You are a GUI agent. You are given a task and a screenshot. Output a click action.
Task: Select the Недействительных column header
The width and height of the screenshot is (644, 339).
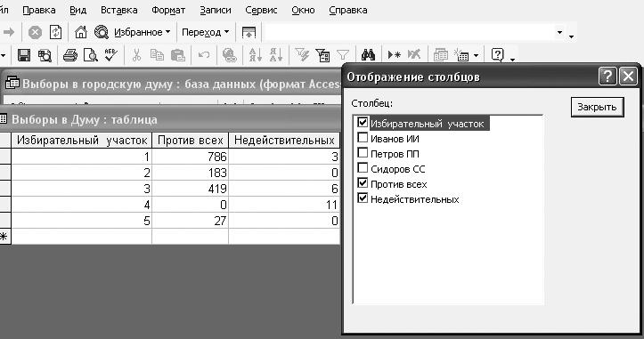click(x=284, y=141)
